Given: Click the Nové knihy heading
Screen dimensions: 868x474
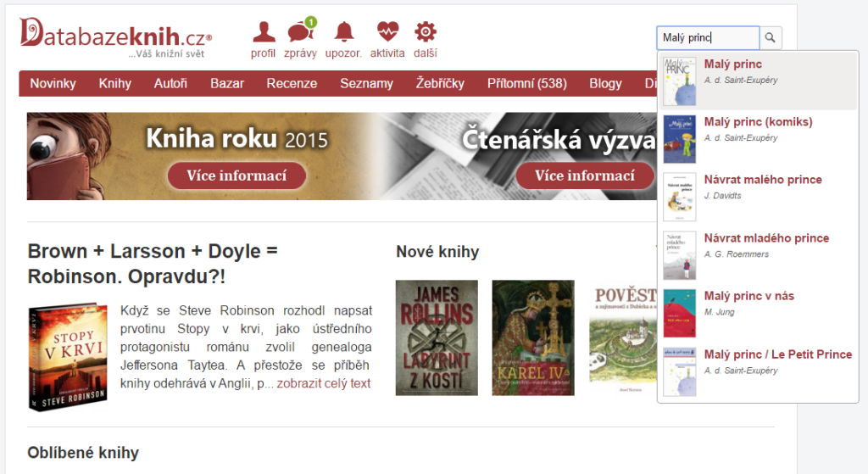Looking at the screenshot, I should point(437,252).
